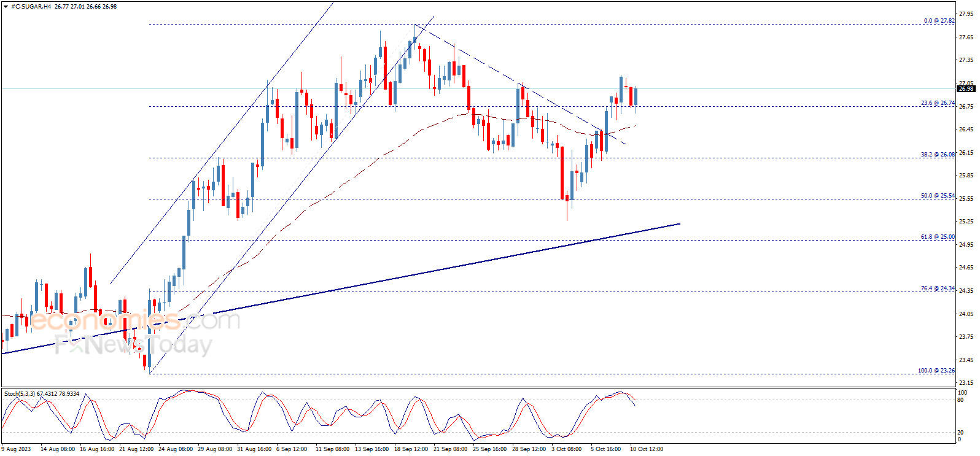This screenshot has width=980, height=456.
Task: Select 23.15 on the price axis
Action: pos(966,383)
